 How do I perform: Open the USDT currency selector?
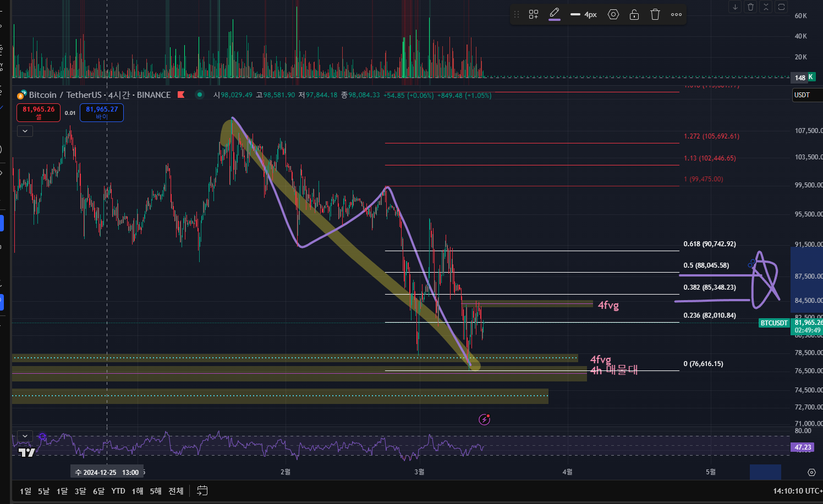tap(806, 95)
